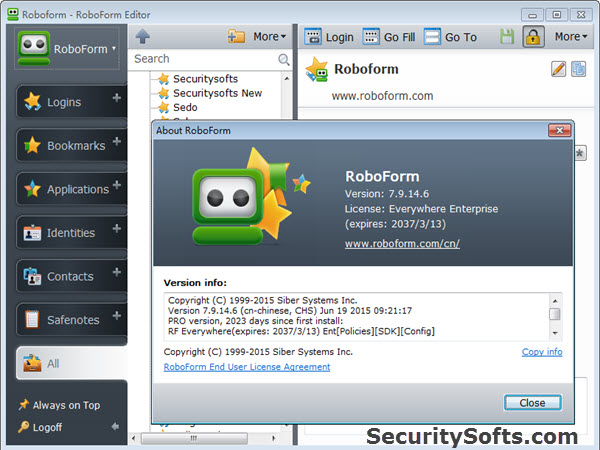Add a new contact with plus
600x450 pixels.
pyautogui.click(x=117, y=272)
